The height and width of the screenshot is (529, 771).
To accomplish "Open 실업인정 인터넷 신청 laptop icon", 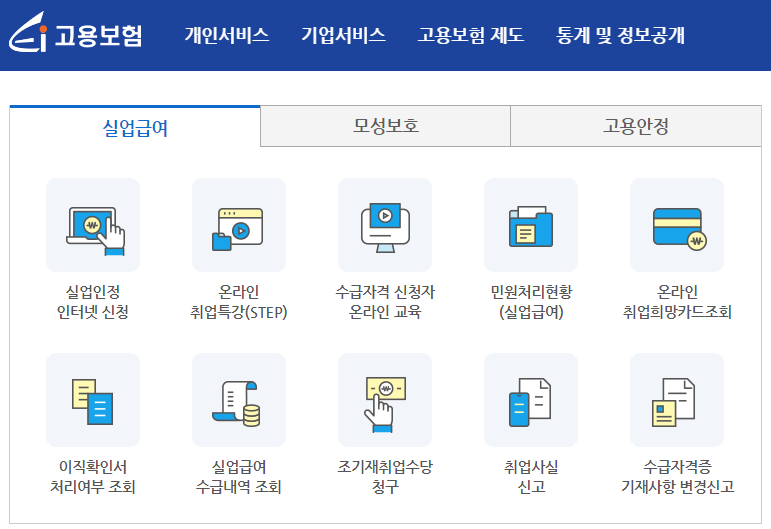I will [93, 225].
